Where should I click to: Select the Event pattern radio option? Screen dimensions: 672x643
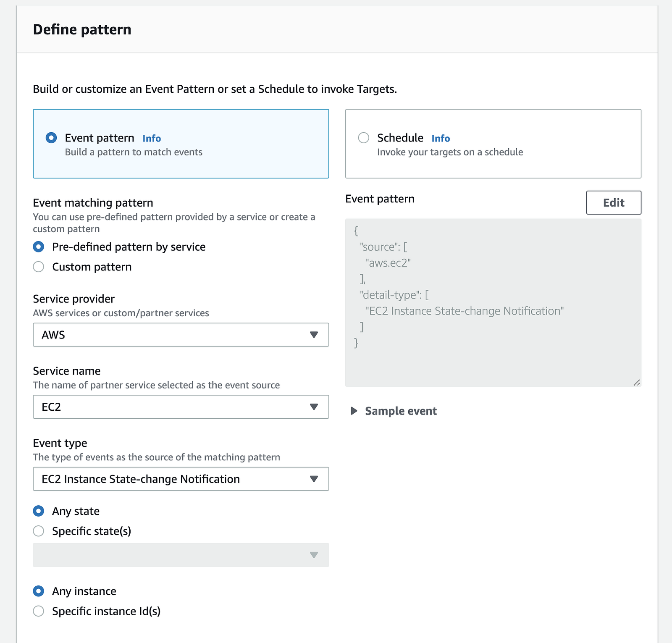[x=51, y=138]
